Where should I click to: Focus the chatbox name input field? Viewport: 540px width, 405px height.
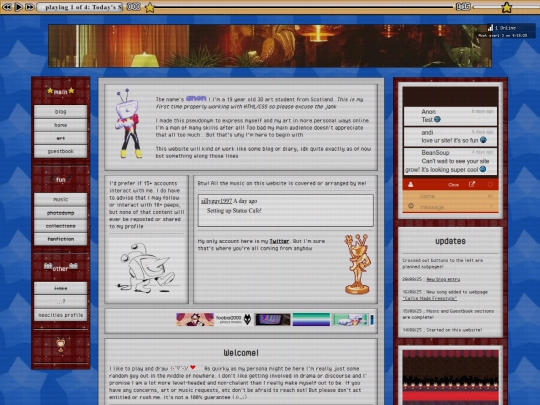click(x=451, y=196)
